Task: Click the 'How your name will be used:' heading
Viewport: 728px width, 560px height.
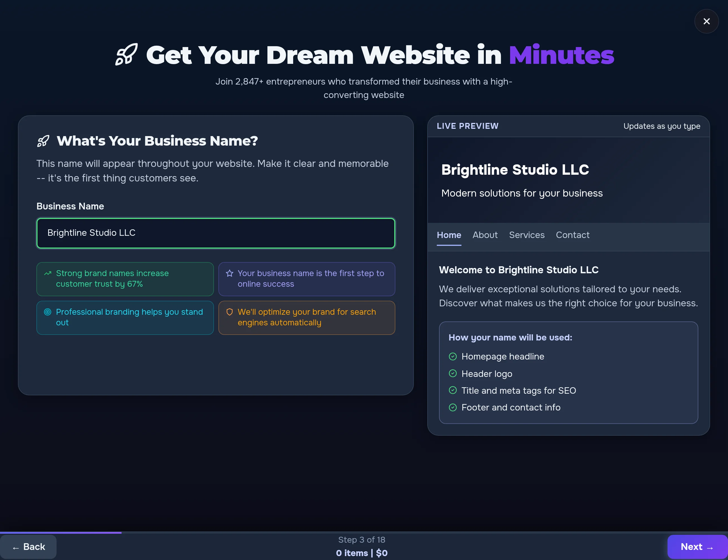Action: tap(510, 337)
